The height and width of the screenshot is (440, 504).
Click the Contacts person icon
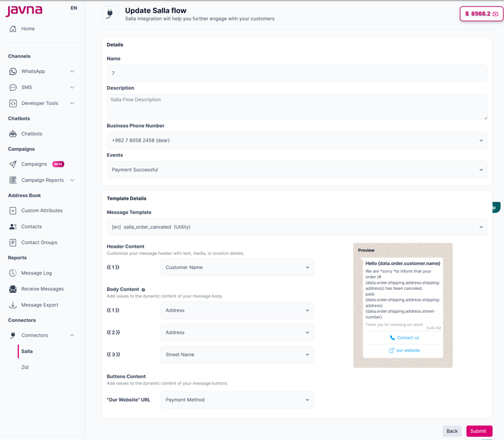13,226
